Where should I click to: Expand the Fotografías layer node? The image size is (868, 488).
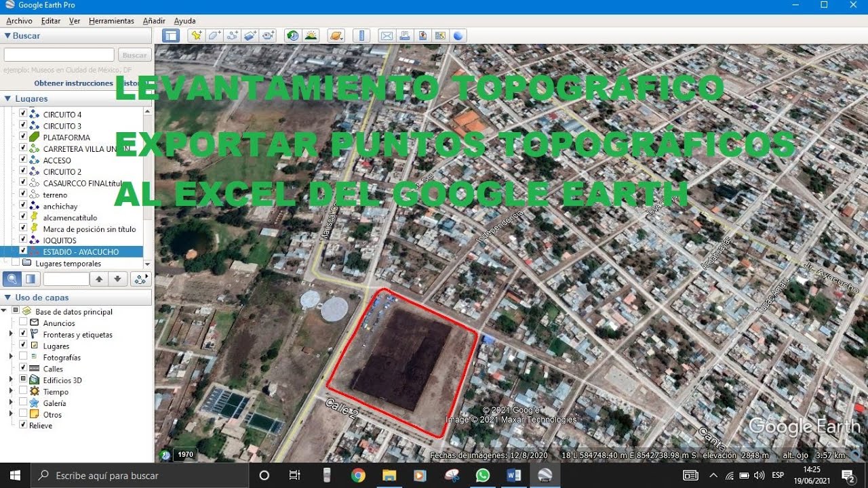tap(11, 357)
